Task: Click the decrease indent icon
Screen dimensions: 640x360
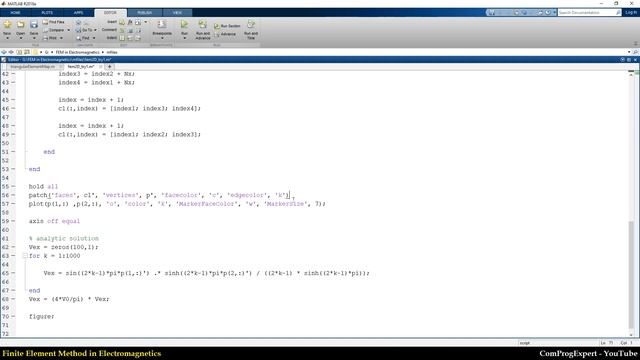Action: [138, 38]
